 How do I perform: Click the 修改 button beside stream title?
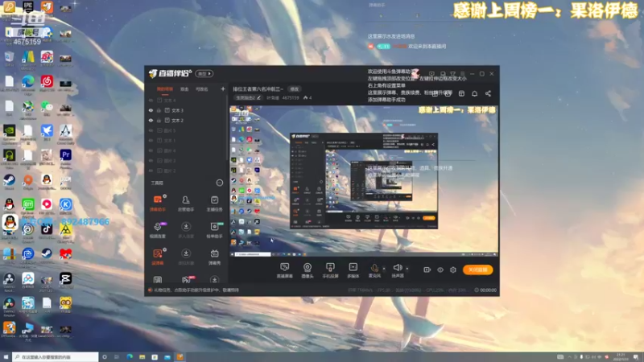pyautogui.click(x=295, y=89)
